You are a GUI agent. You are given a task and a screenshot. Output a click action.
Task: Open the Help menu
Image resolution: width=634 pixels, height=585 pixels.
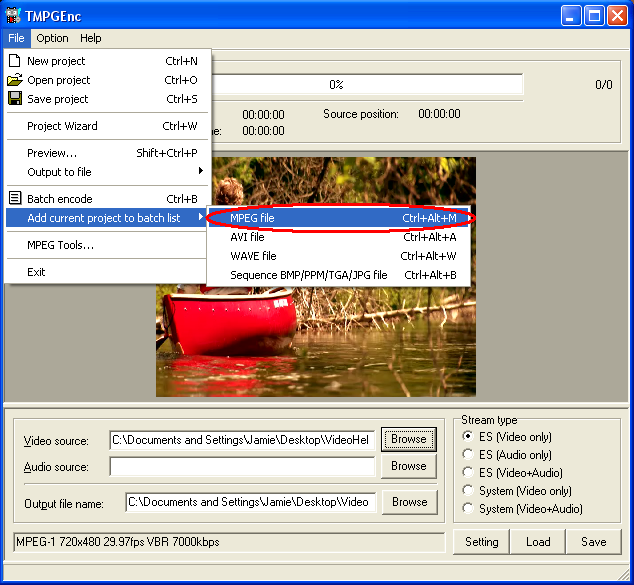click(x=91, y=38)
